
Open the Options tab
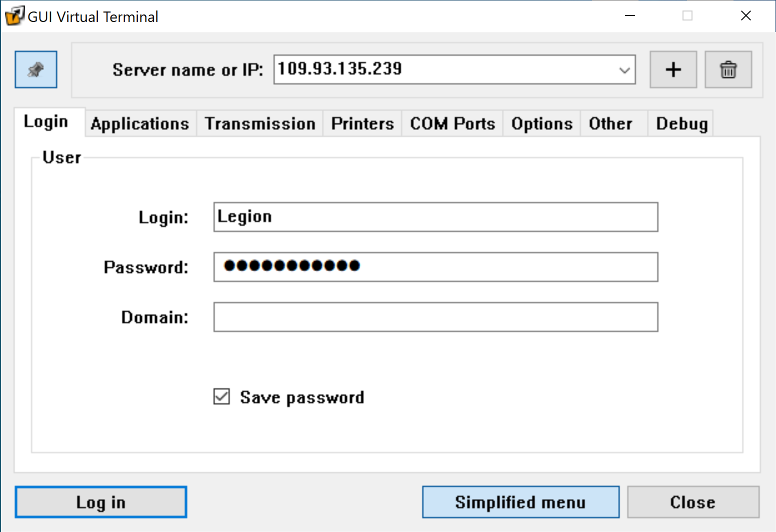[x=541, y=123]
